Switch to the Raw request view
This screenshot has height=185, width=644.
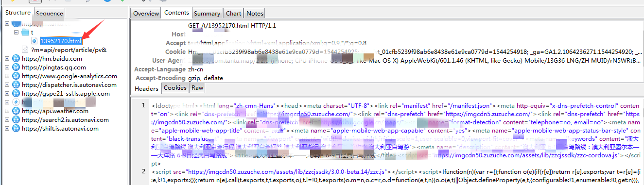(197, 88)
